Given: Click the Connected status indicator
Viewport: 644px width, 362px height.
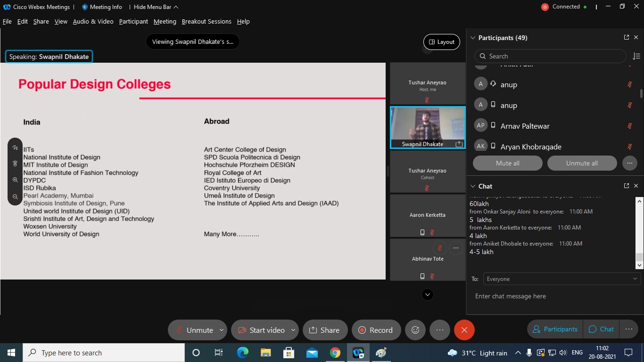Looking at the screenshot, I should click(564, 7).
